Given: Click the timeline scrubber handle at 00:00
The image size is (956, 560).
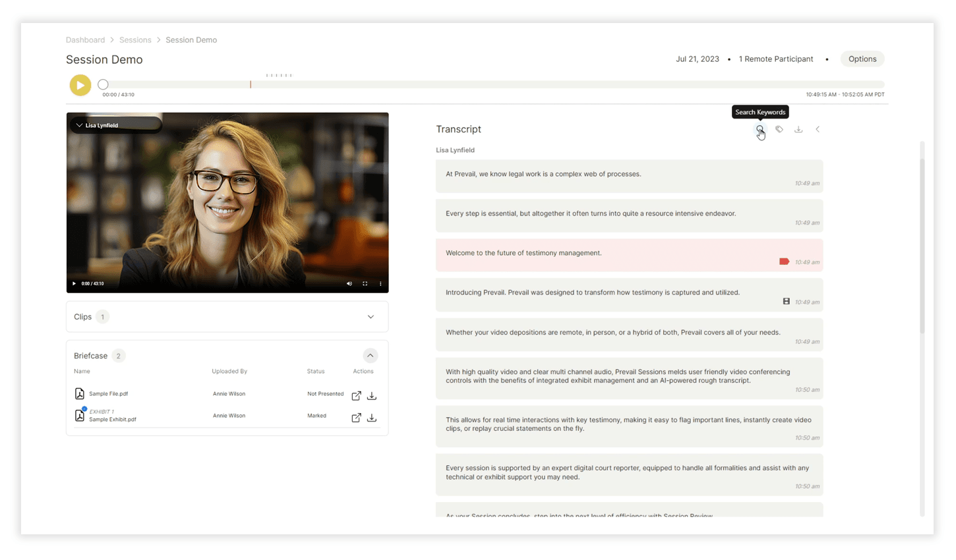Looking at the screenshot, I should click(103, 84).
